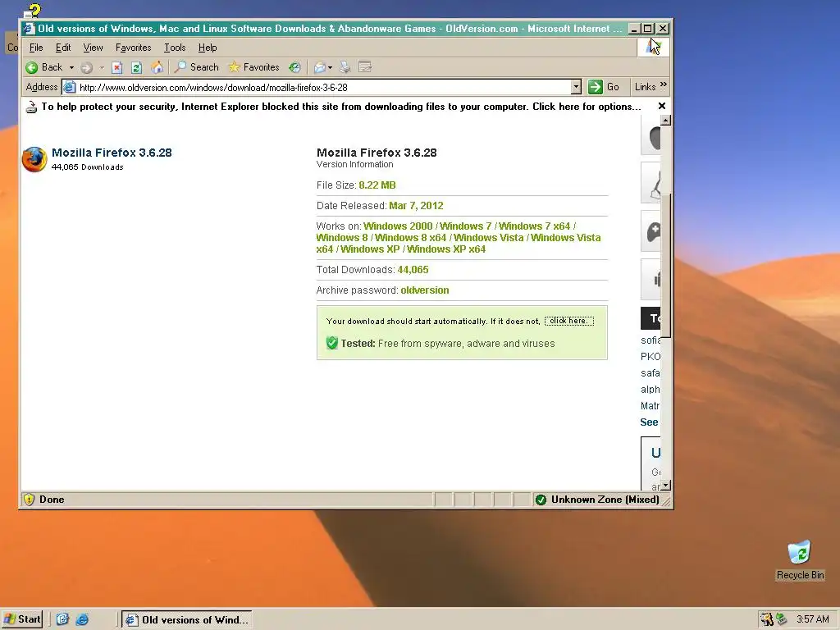Viewport: 840px width, 630px height.
Task: Expand the Links toolbar chevron
Action: click(x=663, y=85)
